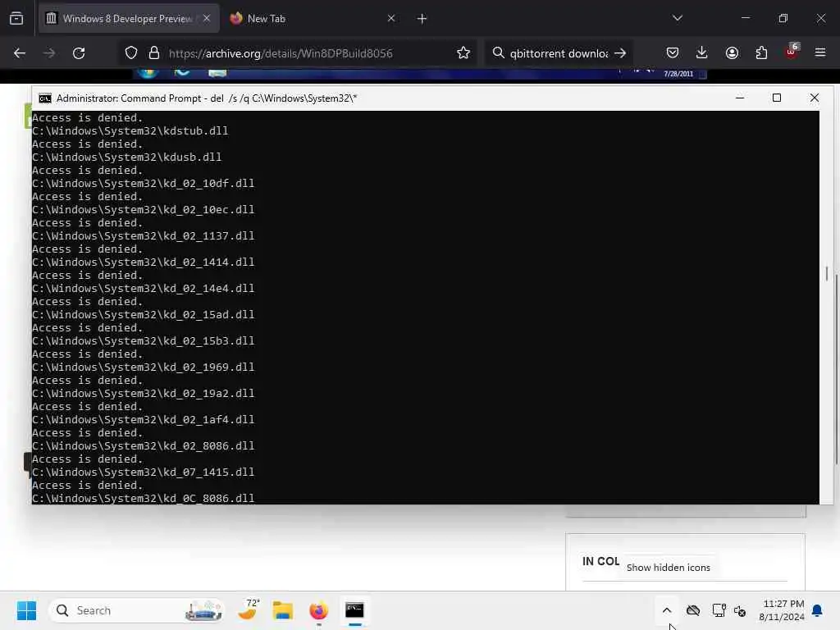Go forward one page in Firefox
The width and height of the screenshot is (840, 630).
49,53
